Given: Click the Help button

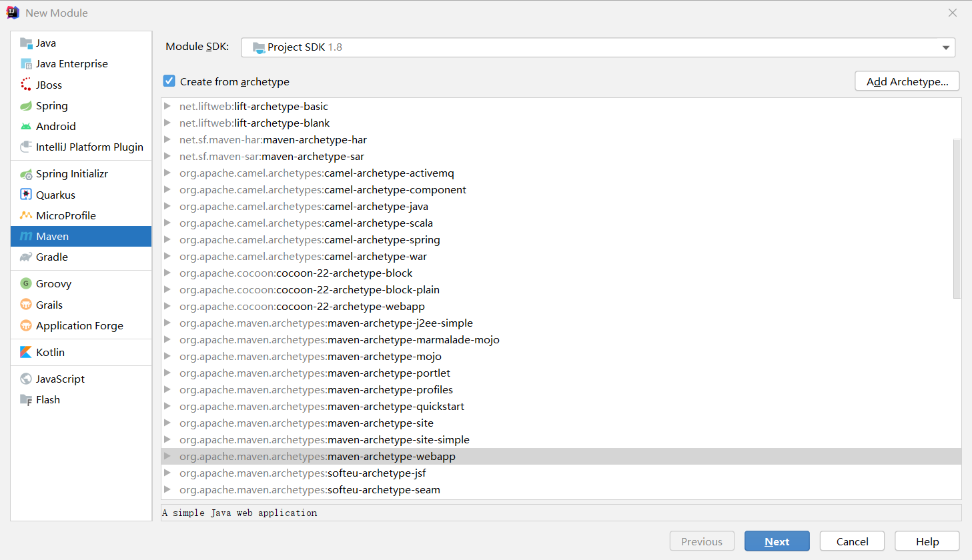Looking at the screenshot, I should 927,541.
